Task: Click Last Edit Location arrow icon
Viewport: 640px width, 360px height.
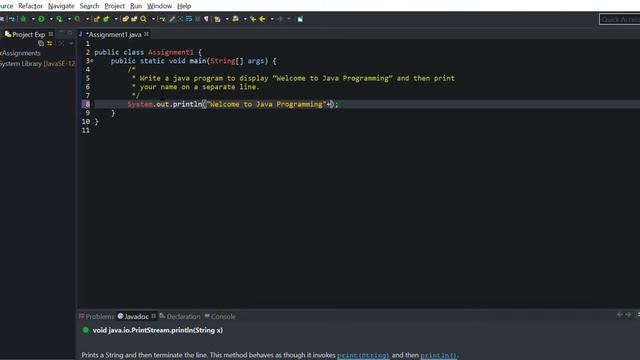Action: click(253, 19)
